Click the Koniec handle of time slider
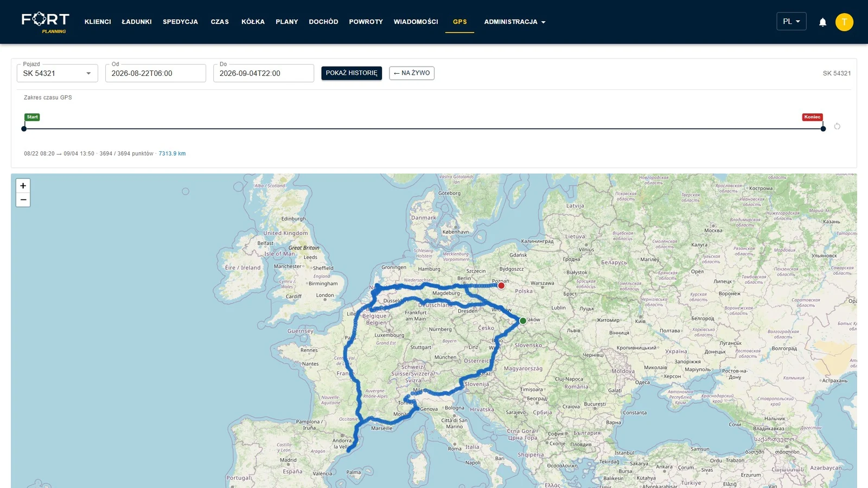The width and height of the screenshot is (868, 488). (823, 129)
